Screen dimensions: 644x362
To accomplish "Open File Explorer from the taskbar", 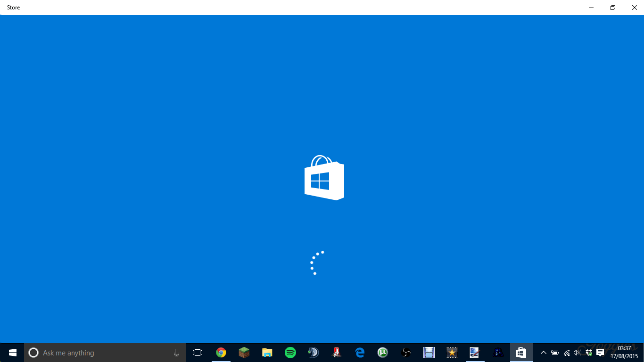I will tap(267, 353).
